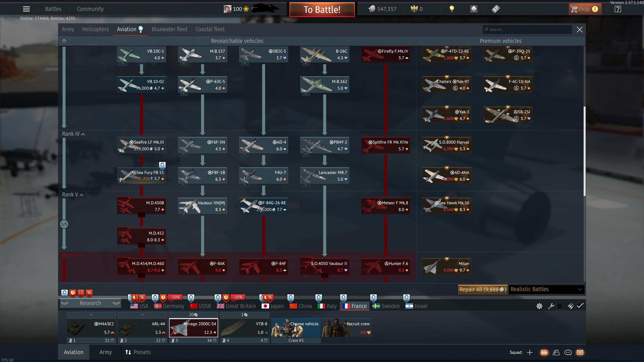Toggle the checked box beside the ammo icon
Screen dimensions: 644x362
point(580,306)
